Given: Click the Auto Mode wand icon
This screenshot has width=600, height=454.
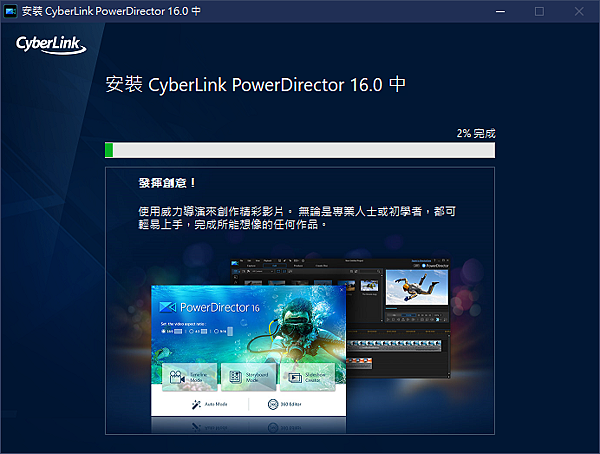Looking at the screenshot, I should [x=196, y=404].
